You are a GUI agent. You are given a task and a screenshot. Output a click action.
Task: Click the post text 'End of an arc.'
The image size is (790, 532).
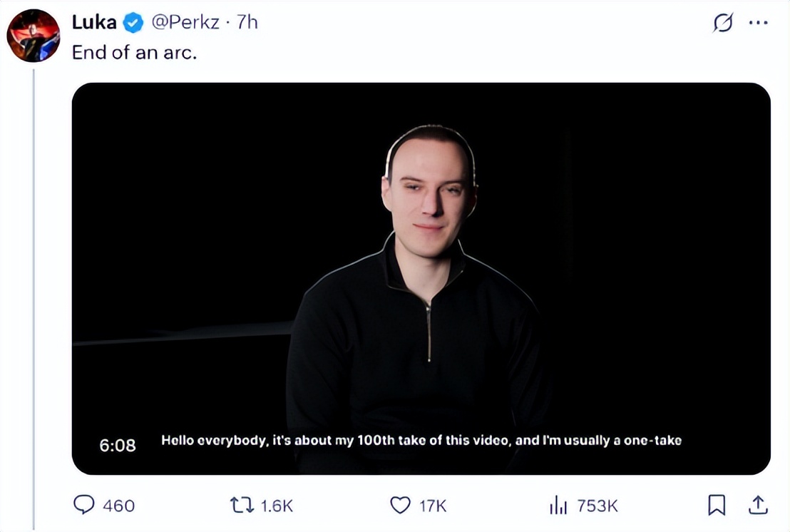tap(134, 53)
